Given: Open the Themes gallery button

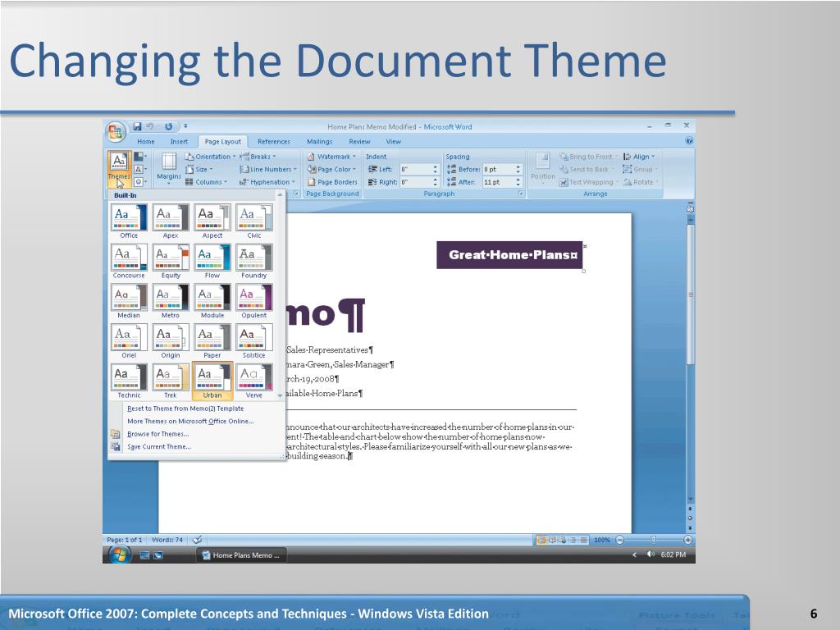Looking at the screenshot, I should tap(119, 168).
